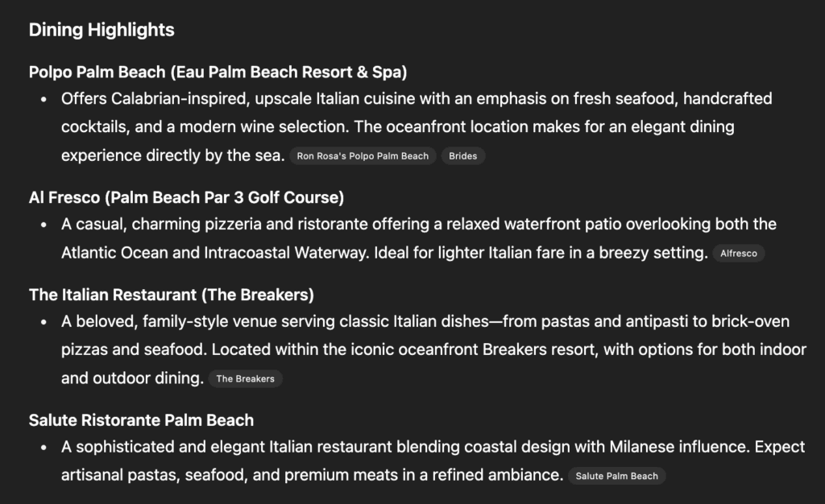Viewport: 825px width, 504px height.
Task: Click the bullet beside The Breakers description
Action: click(44, 322)
